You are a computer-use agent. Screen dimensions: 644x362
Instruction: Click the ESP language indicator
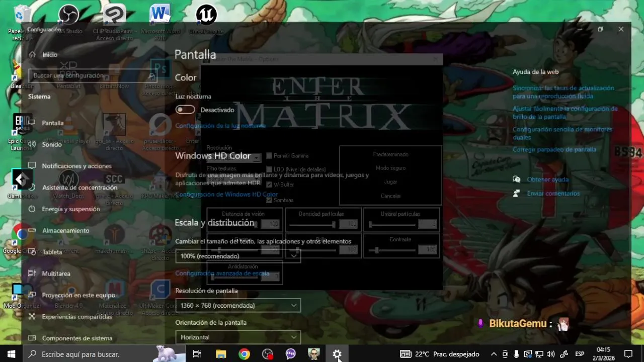(x=580, y=354)
